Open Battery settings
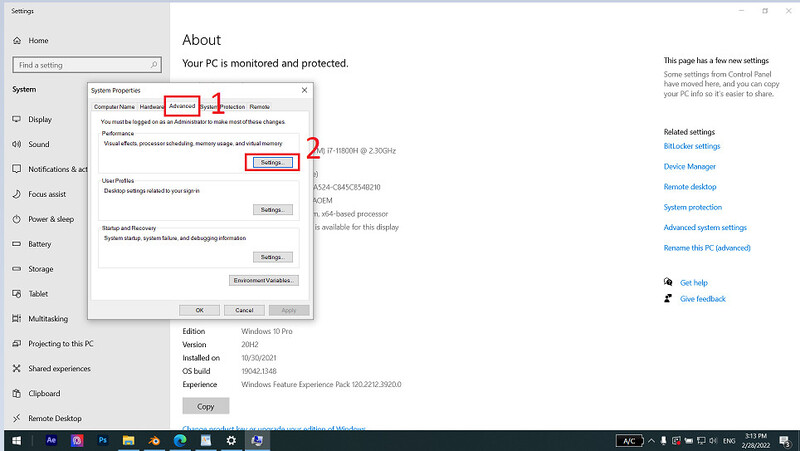Viewport: 800px width, 451px height. point(32,244)
